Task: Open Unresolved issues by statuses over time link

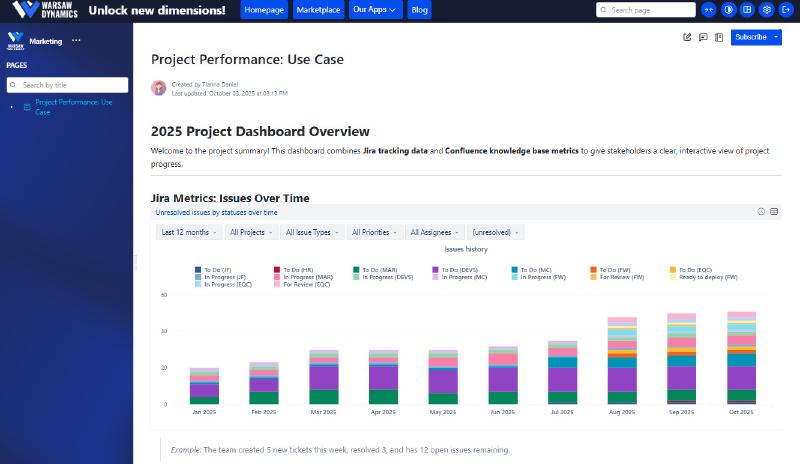Action: 216,212
